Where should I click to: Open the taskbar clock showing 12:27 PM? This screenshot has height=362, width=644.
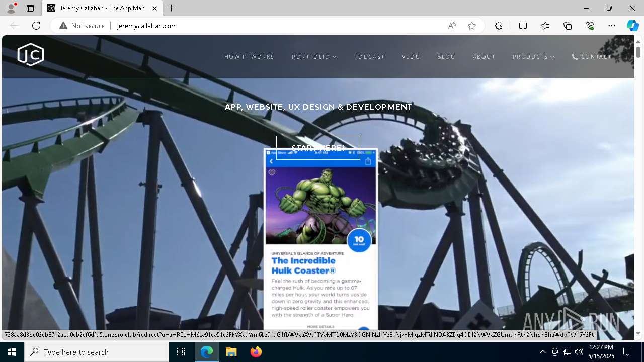point(601,352)
